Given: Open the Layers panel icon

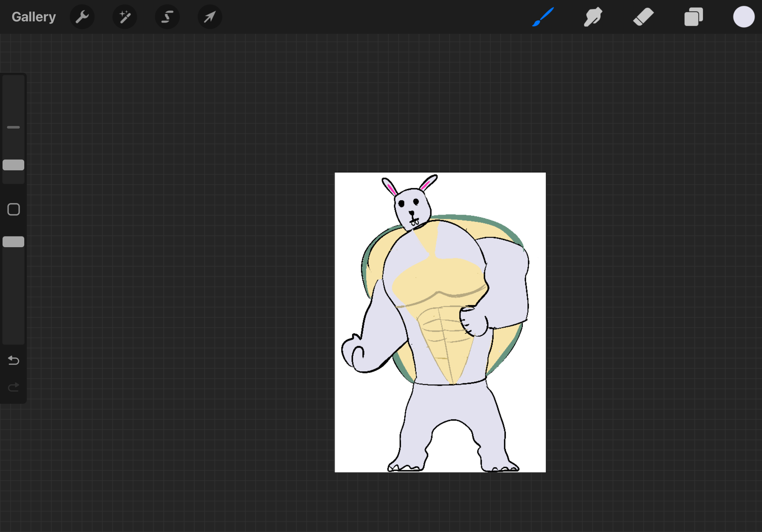Looking at the screenshot, I should point(694,17).
